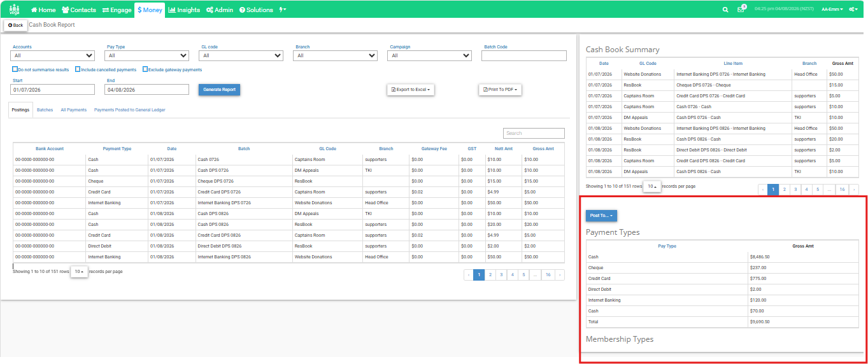
Task: Sort Cash Book Summary by Date column
Action: [x=604, y=64]
